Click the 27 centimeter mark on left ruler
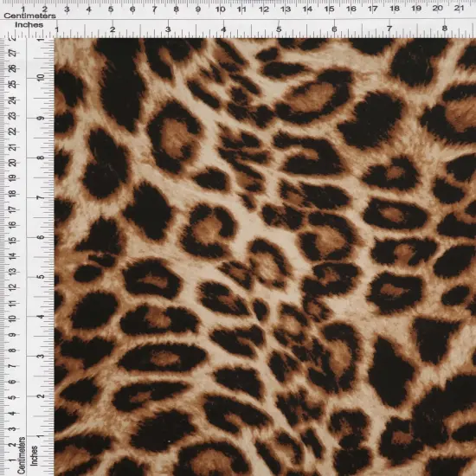Screen dimensions: 476x476 coord(13,53)
